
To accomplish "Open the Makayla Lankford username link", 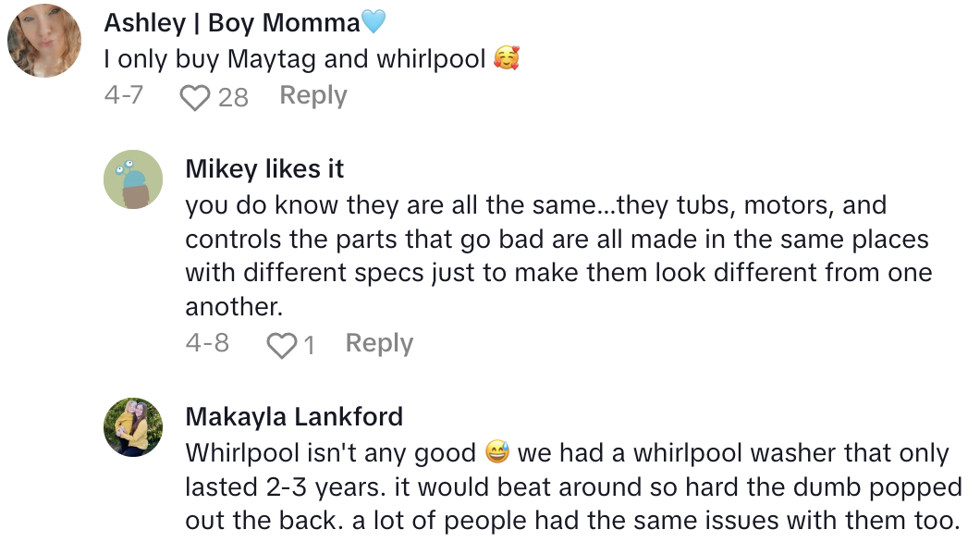I will pyautogui.click(x=294, y=416).
